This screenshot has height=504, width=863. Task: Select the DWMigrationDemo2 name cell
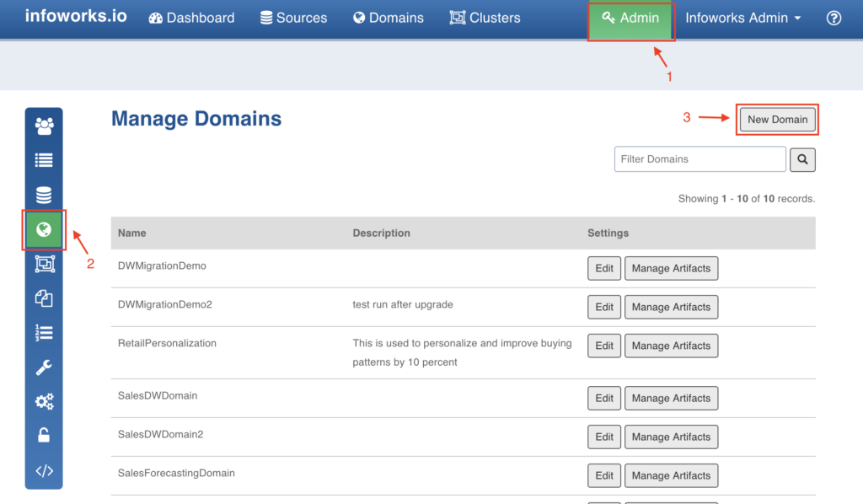[164, 304]
